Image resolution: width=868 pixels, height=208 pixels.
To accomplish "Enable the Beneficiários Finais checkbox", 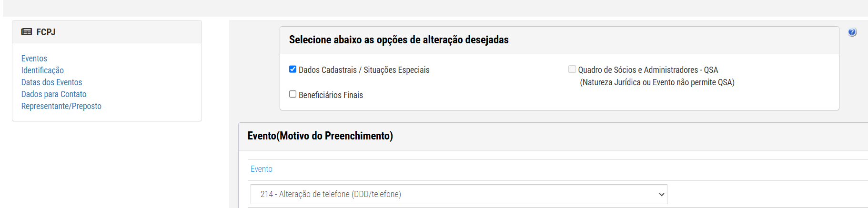I will point(293,94).
